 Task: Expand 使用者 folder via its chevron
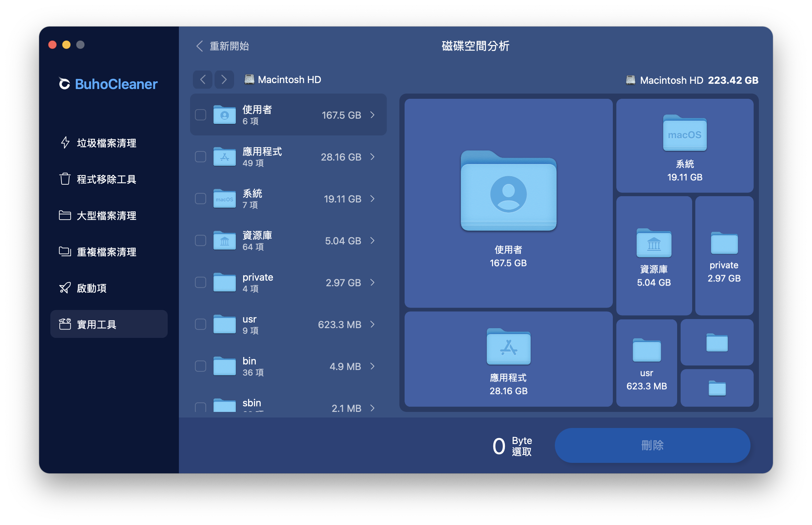pyautogui.click(x=372, y=115)
